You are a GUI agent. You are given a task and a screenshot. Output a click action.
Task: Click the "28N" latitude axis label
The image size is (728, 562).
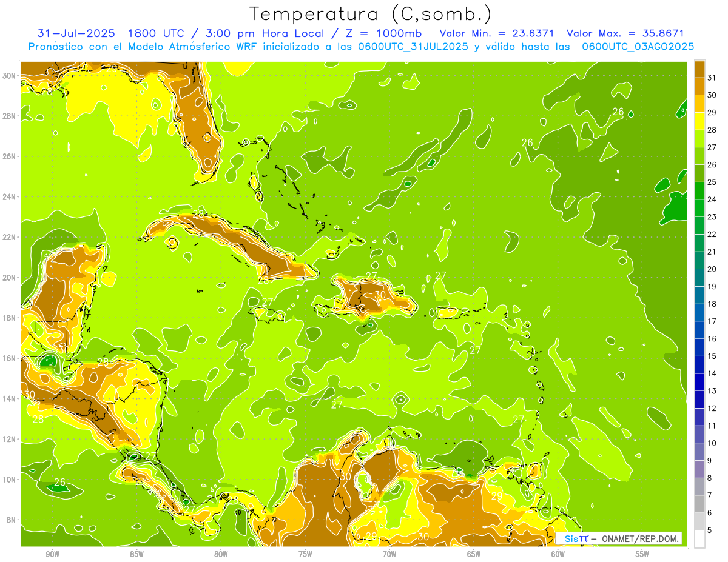[10, 116]
